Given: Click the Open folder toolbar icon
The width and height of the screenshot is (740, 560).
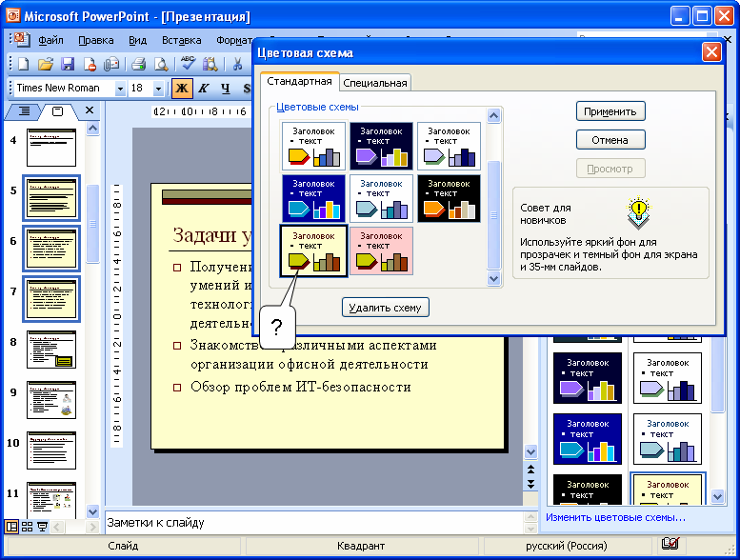Looking at the screenshot, I should [46, 64].
